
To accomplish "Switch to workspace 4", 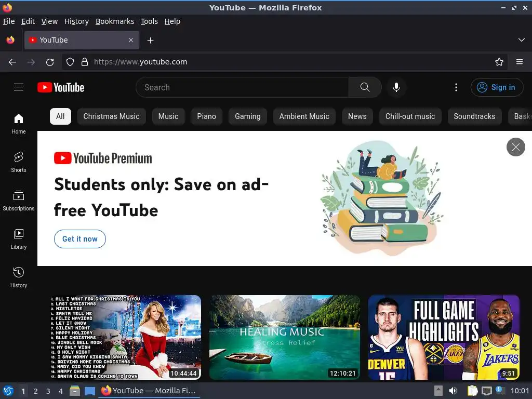I will coord(61,391).
